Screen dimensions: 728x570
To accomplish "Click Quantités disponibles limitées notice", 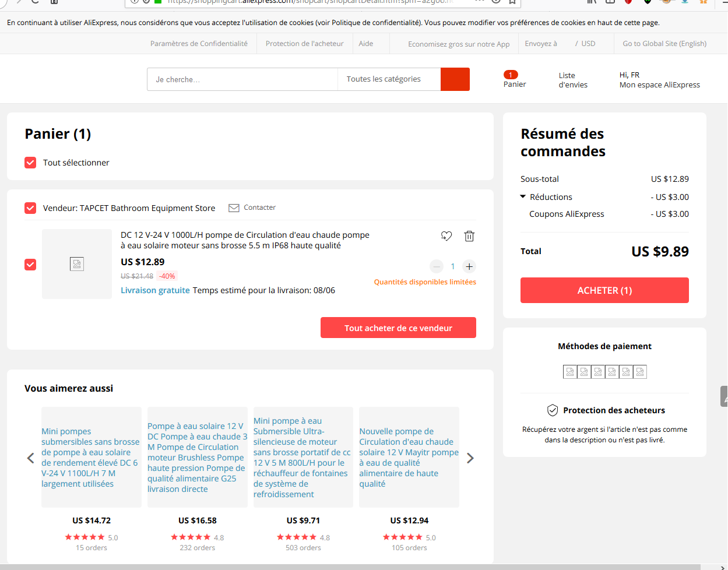I will pyautogui.click(x=425, y=282).
